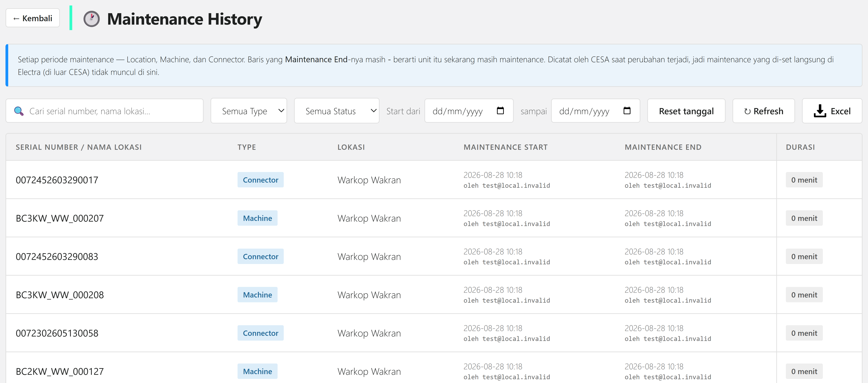The image size is (868, 383).
Task: Click the Maintenance Start column header
Action: (505, 147)
